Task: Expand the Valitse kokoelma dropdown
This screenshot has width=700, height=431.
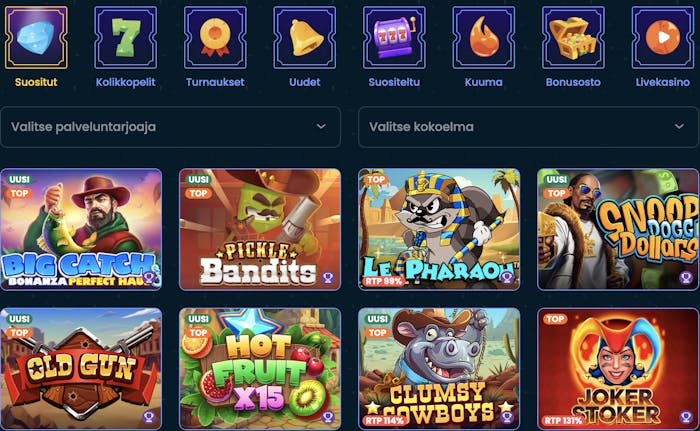Action: (528, 127)
